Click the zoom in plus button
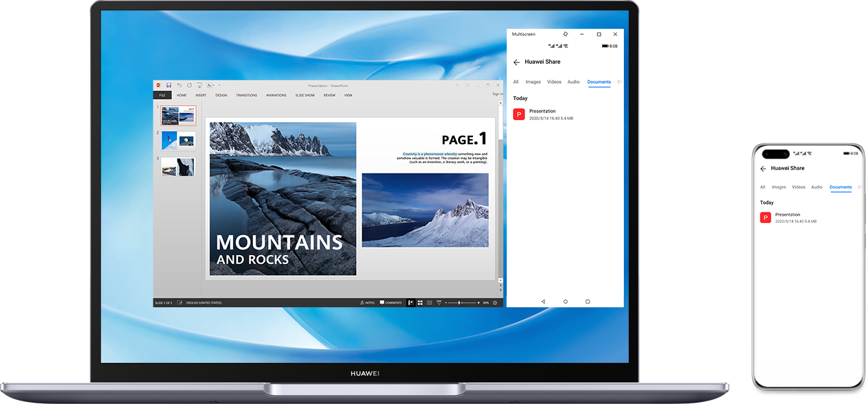The height and width of the screenshot is (404, 868). (x=478, y=302)
